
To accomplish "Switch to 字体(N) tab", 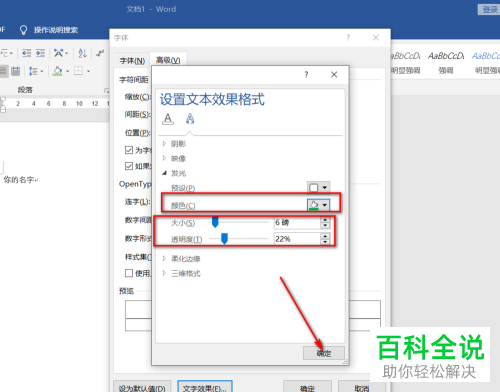I will [132, 61].
